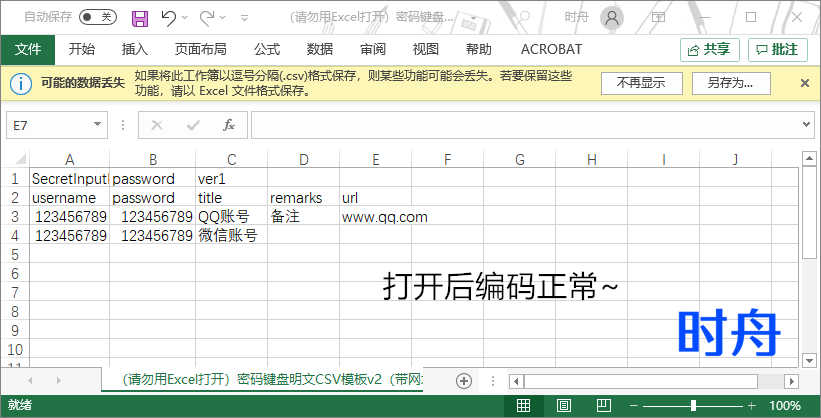The width and height of the screenshot is (821, 418).
Task: Click the 批注 Comments button
Action: [x=778, y=50]
